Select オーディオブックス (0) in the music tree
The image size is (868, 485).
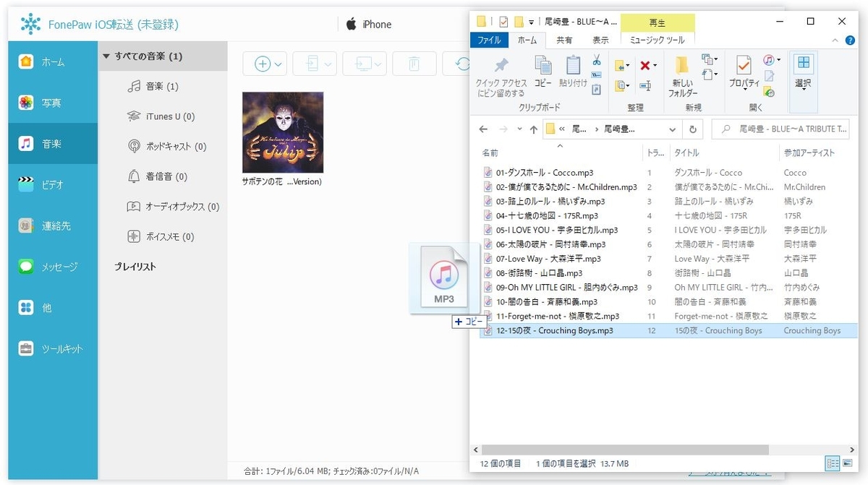point(173,207)
